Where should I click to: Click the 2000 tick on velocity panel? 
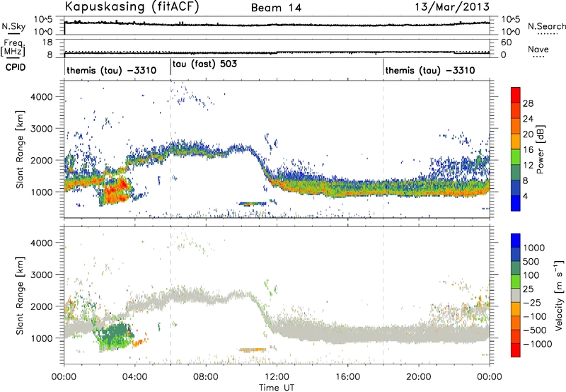41,306
